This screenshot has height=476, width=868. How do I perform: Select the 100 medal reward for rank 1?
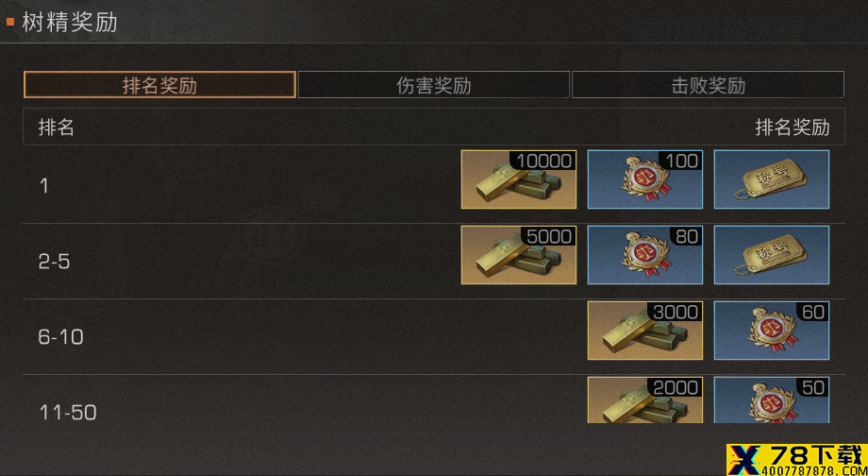coord(645,179)
